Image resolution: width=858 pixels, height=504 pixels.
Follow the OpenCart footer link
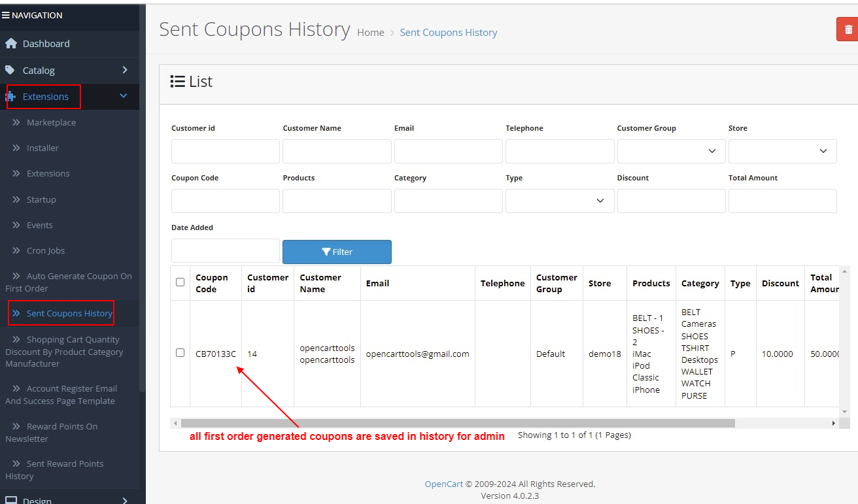[443, 484]
